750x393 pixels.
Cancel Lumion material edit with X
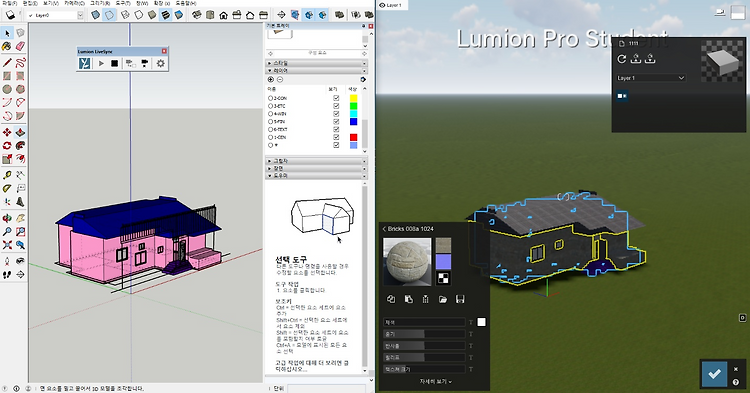pos(736,369)
